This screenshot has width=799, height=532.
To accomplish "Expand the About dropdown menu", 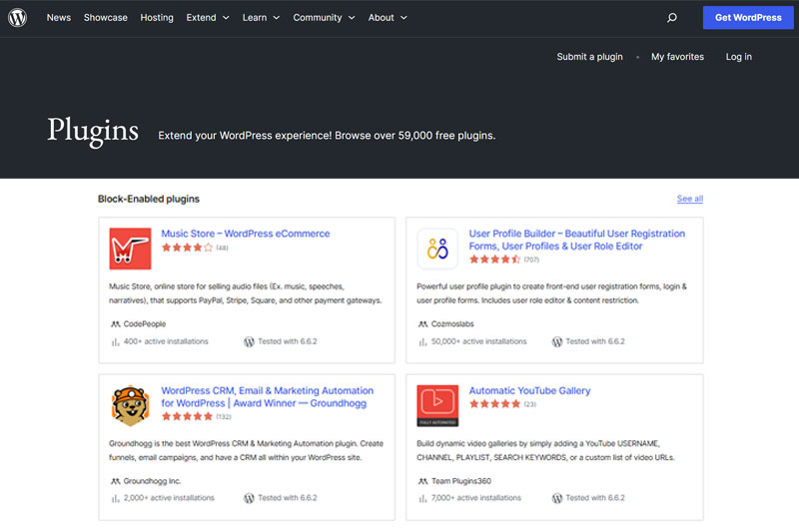I will pyautogui.click(x=388, y=18).
